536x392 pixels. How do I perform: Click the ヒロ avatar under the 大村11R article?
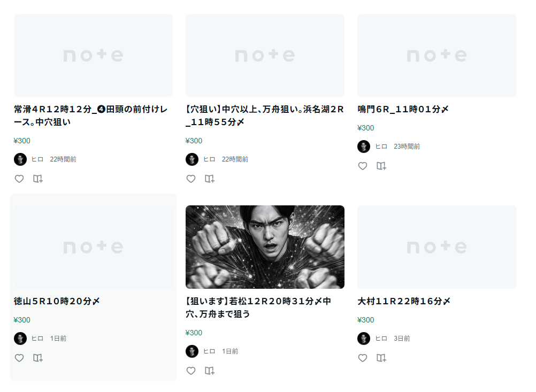click(364, 339)
